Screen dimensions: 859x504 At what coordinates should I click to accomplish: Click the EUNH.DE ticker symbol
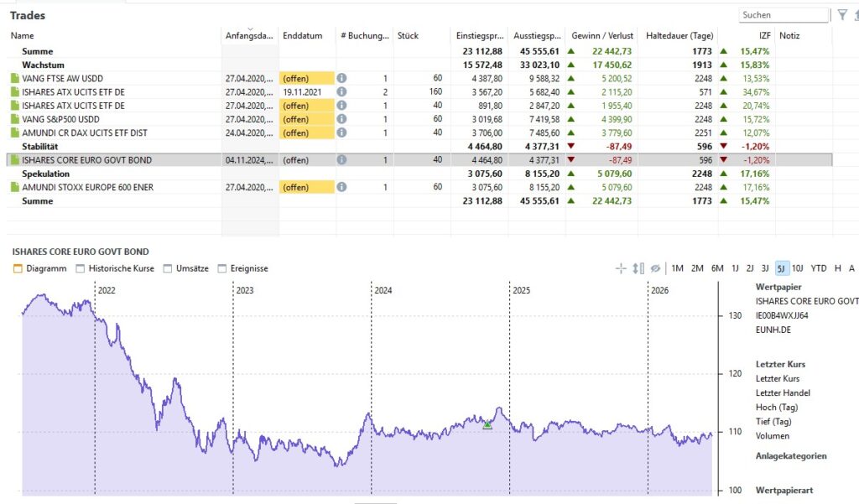tap(773, 330)
